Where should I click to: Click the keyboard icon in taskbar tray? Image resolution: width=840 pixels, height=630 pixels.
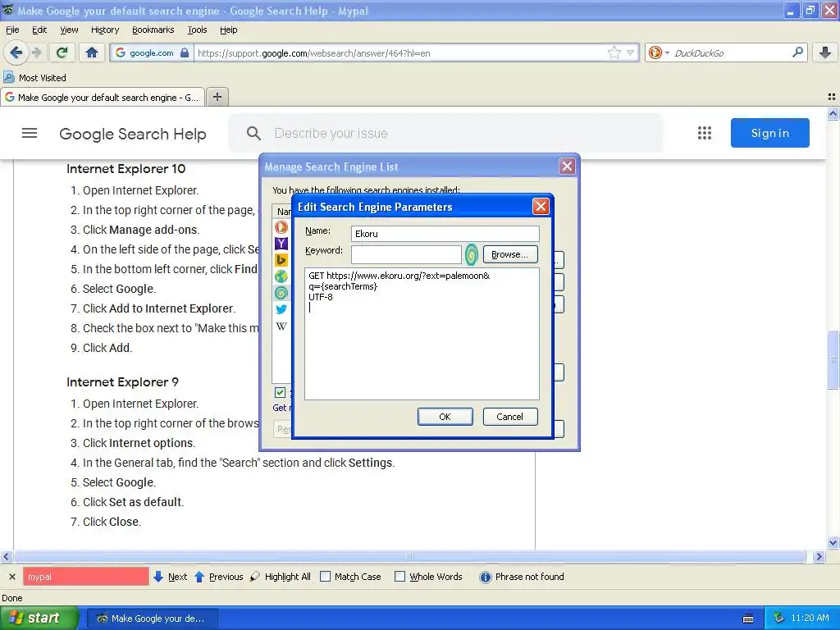point(748,619)
